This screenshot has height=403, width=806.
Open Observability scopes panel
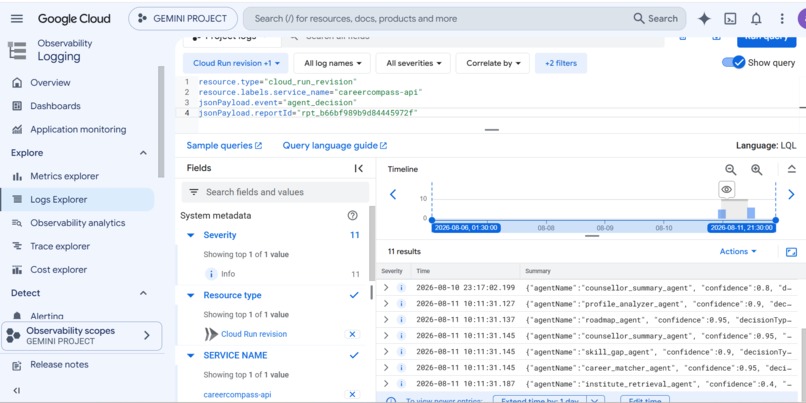(x=82, y=336)
